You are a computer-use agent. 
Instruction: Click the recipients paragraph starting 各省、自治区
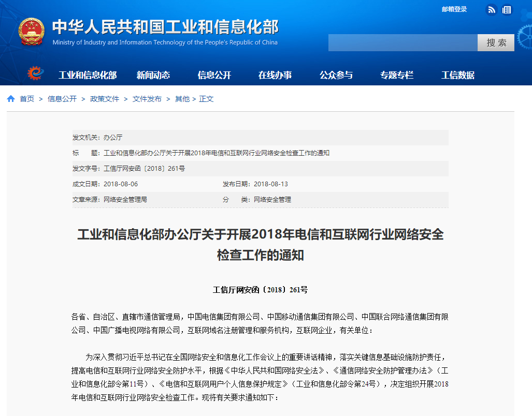click(x=260, y=323)
